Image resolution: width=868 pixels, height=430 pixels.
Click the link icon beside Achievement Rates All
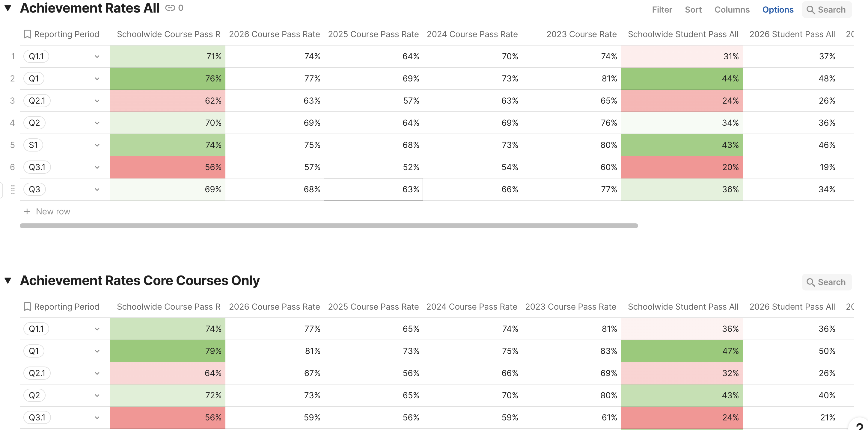click(x=170, y=8)
